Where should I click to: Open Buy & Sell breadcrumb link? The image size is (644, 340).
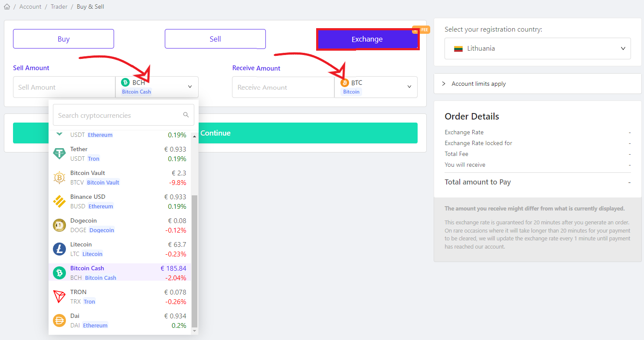pyautogui.click(x=90, y=6)
